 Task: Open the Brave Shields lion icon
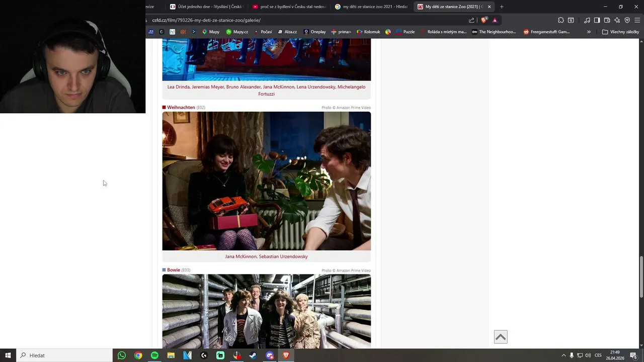pyautogui.click(x=484, y=20)
